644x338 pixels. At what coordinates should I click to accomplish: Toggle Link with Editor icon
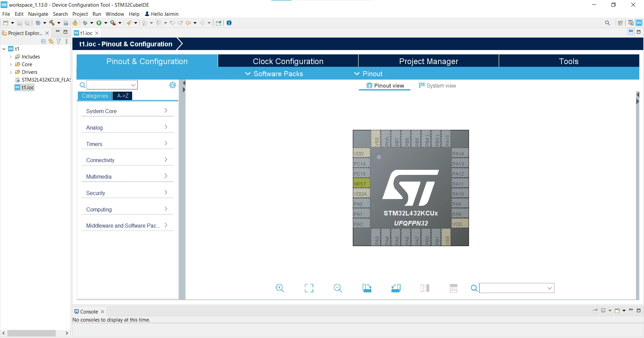[x=51, y=41]
